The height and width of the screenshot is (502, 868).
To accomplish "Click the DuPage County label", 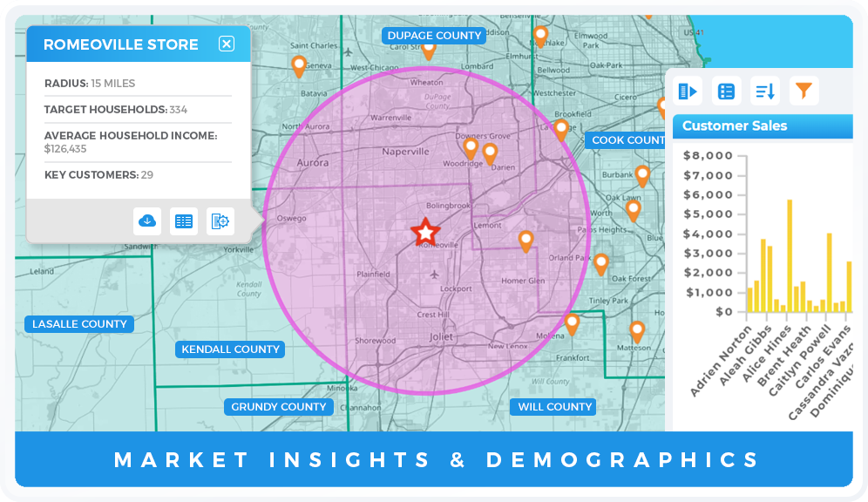I will click(x=434, y=36).
